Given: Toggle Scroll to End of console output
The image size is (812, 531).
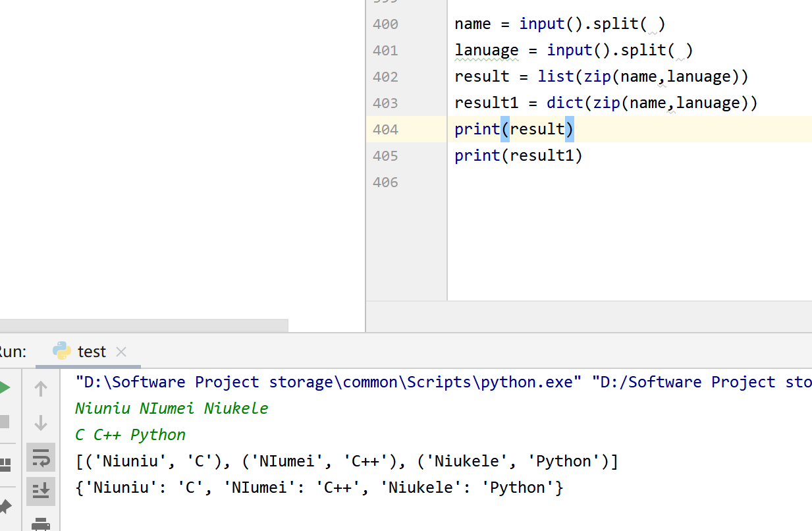Looking at the screenshot, I should click(41, 491).
